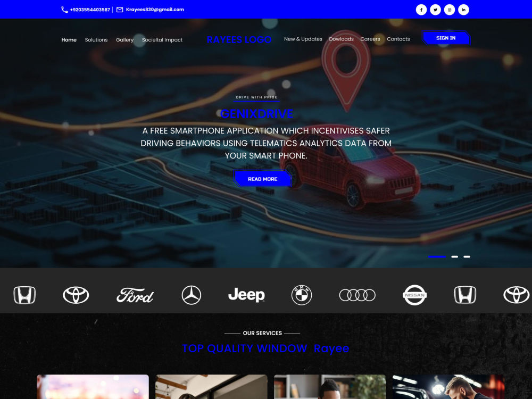Click the Audi rings logo
This screenshot has height=399, width=532.
pos(358,295)
